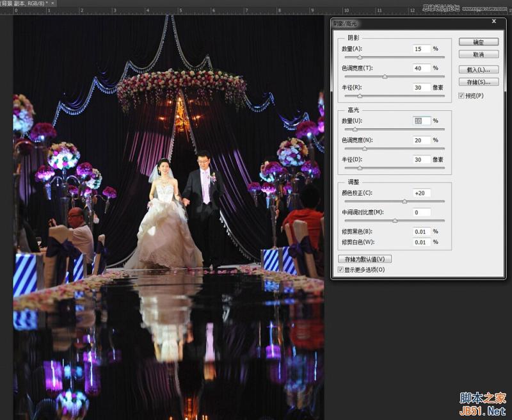Click the 高光 色调宽度(N) slider handle
This screenshot has height=420, width=512.
pos(364,148)
